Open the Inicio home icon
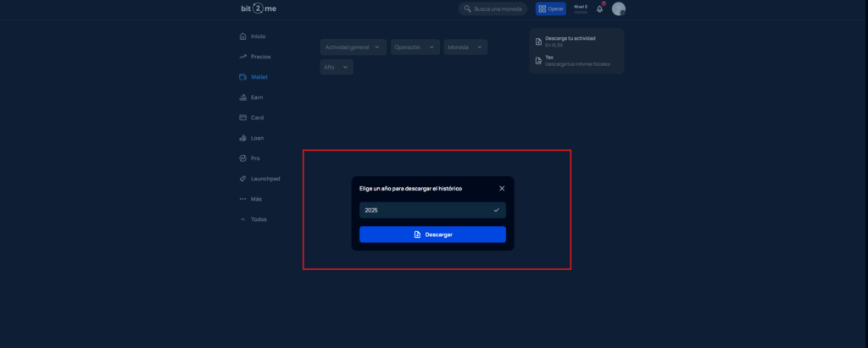Image resolution: width=868 pixels, height=348 pixels. click(242, 36)
